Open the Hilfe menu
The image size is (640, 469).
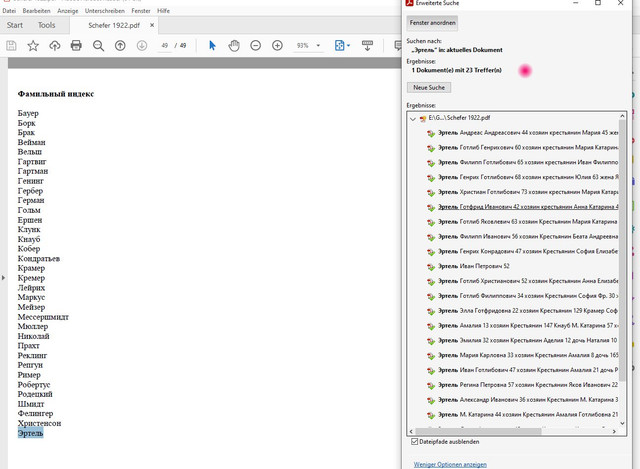(163, 11)
